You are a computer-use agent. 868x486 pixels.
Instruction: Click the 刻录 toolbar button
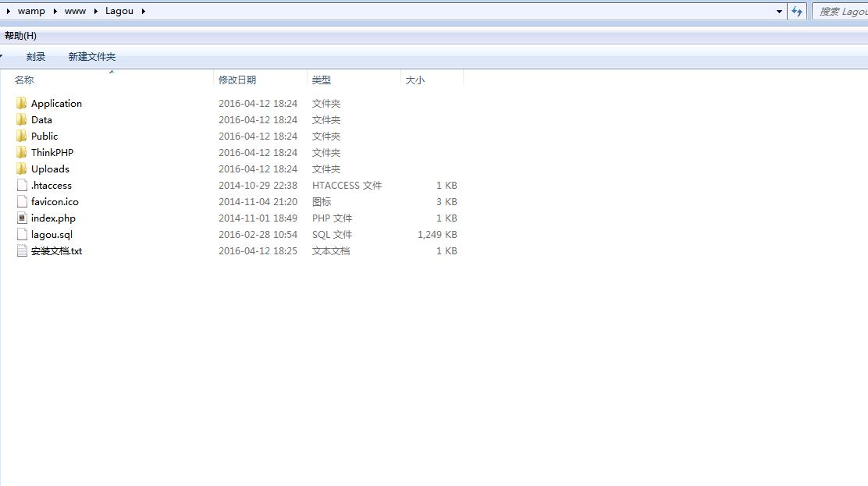[36, 57]
